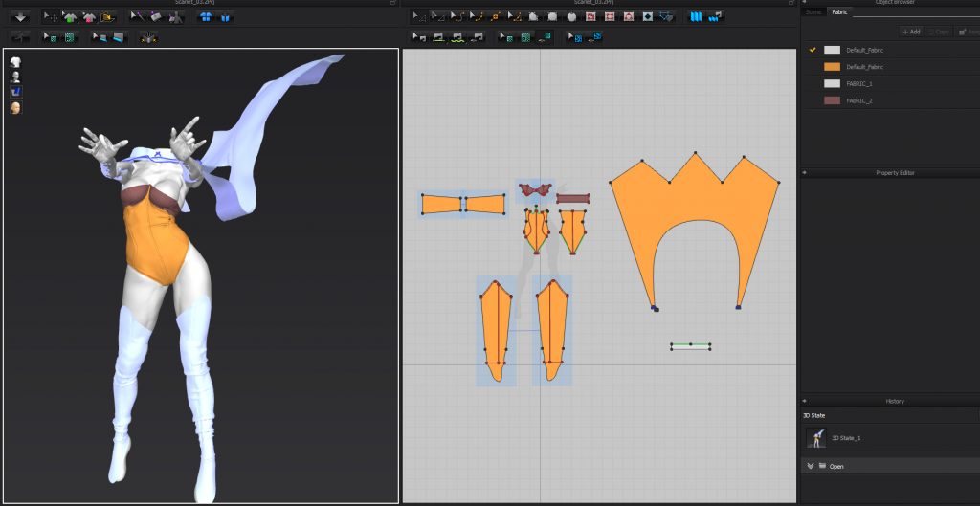Toggle garment display shirt icon in 3D view

pyautogui.click(x=15, y=61)
